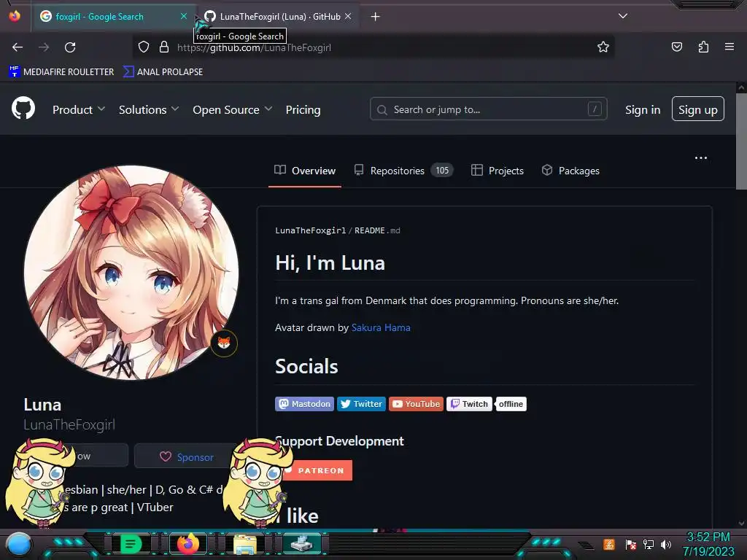Open the computer device taskbar icon
This screenshot has width=747, height=560.
[x=302, y=544]
